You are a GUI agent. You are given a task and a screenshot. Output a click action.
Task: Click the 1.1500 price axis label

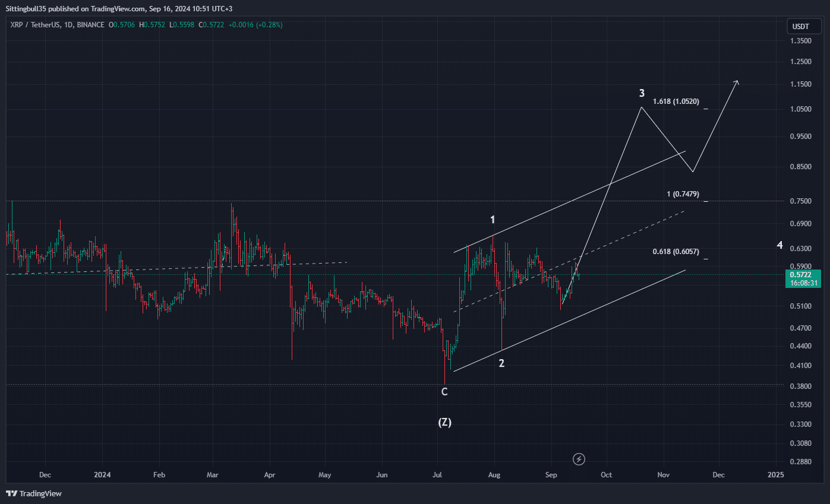click(801, 85)
